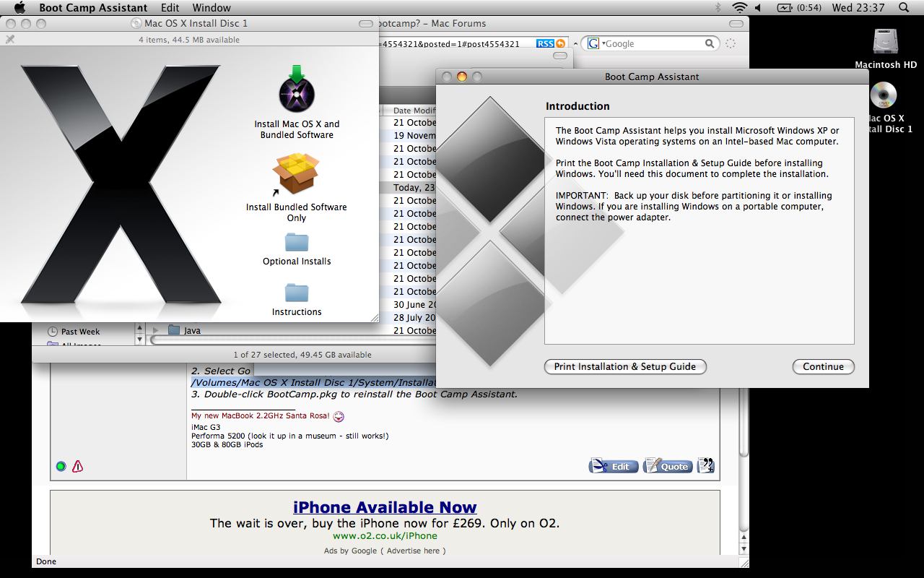Viewport: 924px width, 578px height.
Task: Click the green online status indicator icon
Action: click(61, 466)
